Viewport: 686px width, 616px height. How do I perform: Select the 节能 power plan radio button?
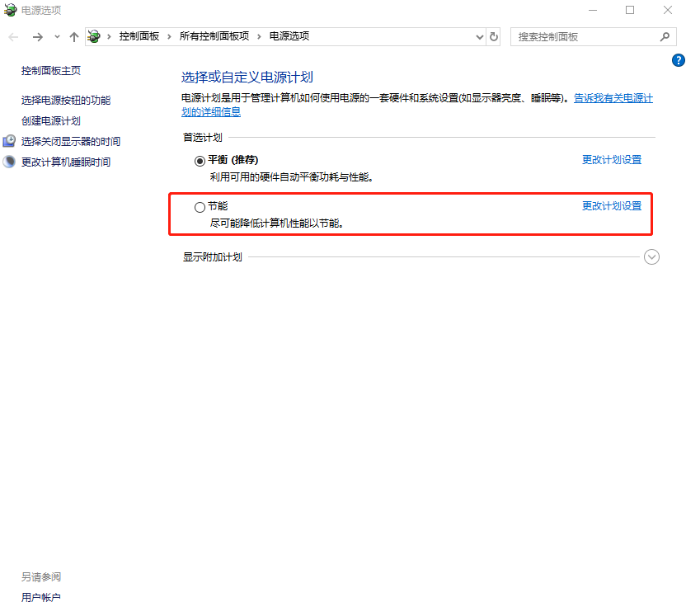(x=200, y=208)
